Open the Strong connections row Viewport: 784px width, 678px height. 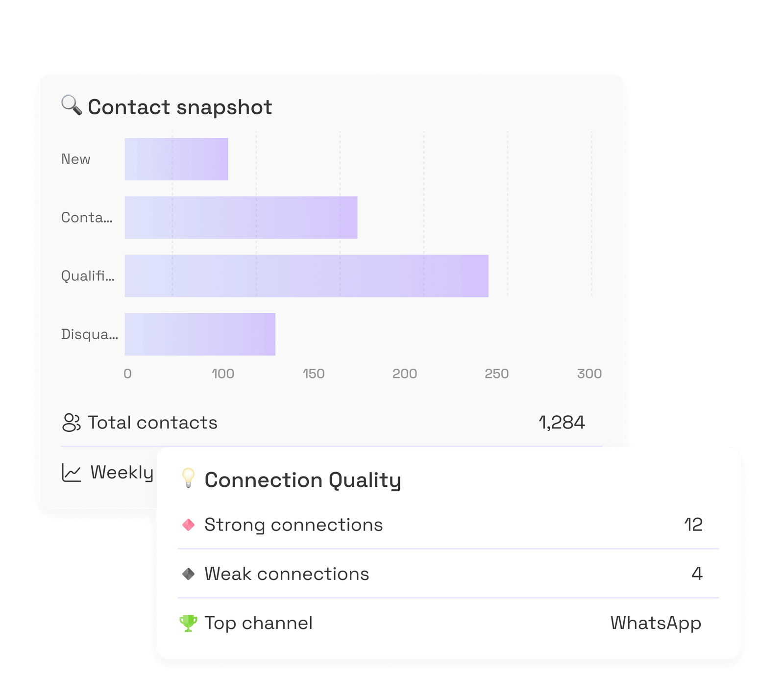(448, 525)
